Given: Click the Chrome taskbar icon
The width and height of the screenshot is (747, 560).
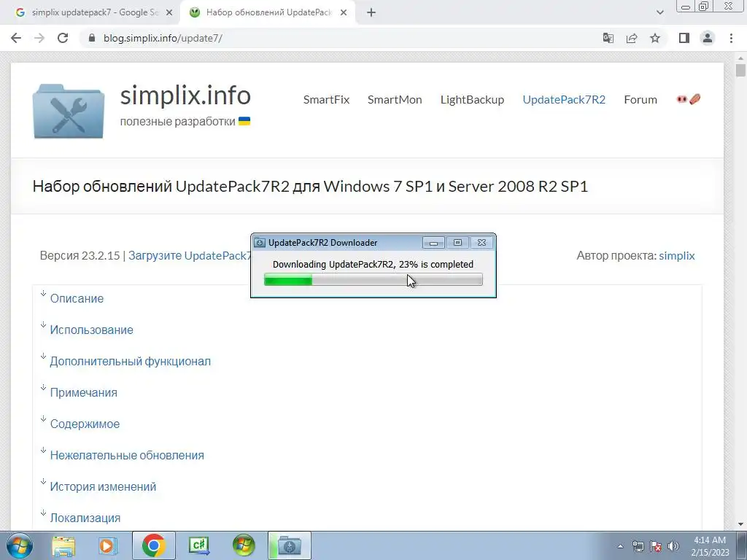Looking at the screenshot, I should [153, 545].
